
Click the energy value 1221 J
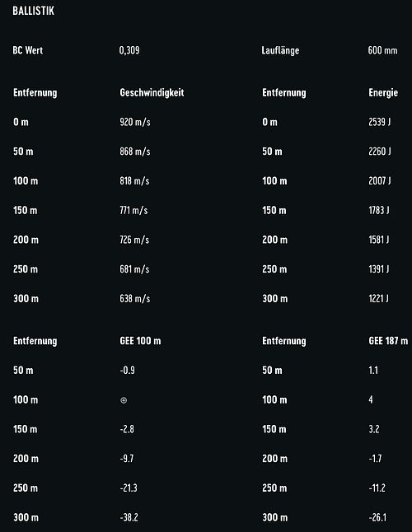pyautogui.click(x=379, y=299)
